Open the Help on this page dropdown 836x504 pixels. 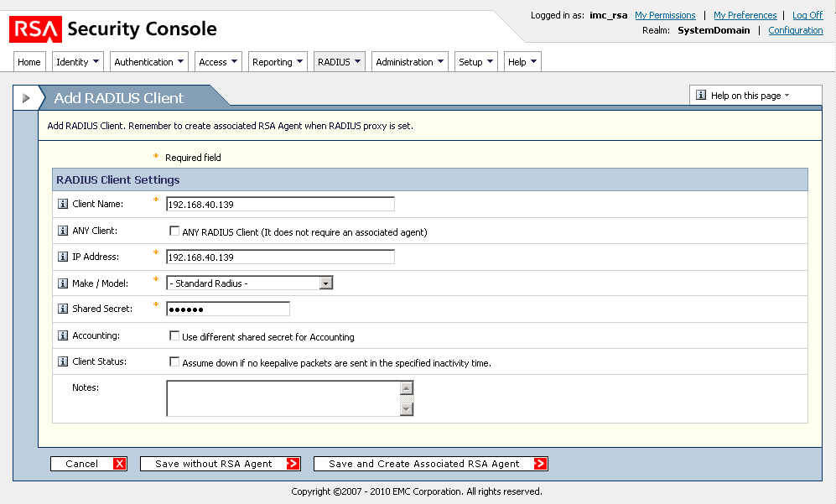pyautogui.click(x=755, y=96)
